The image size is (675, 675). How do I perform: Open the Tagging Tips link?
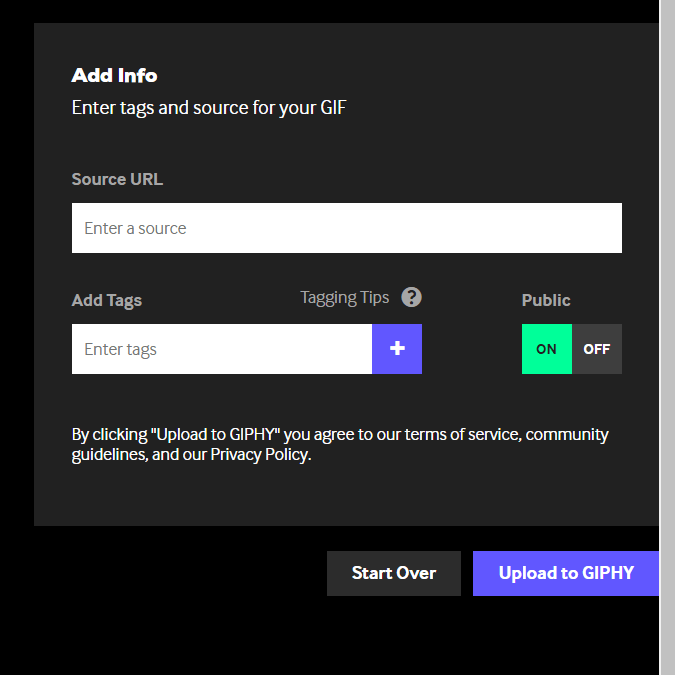(344, 298)
